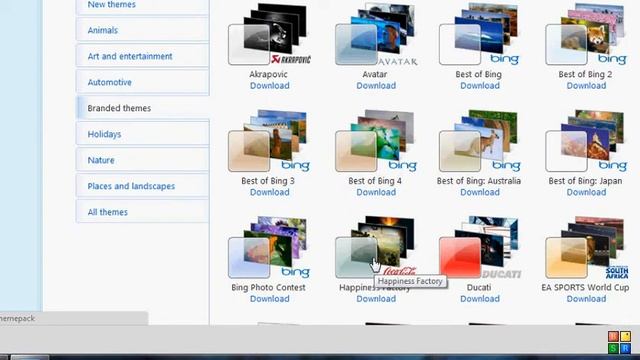Open the Animals category
This screenshot has height=360, width=640.
click(142, 30)
